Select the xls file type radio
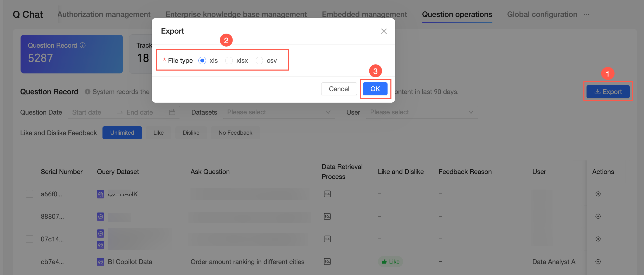Screen dimensions: 644x275 coord(202,61)
